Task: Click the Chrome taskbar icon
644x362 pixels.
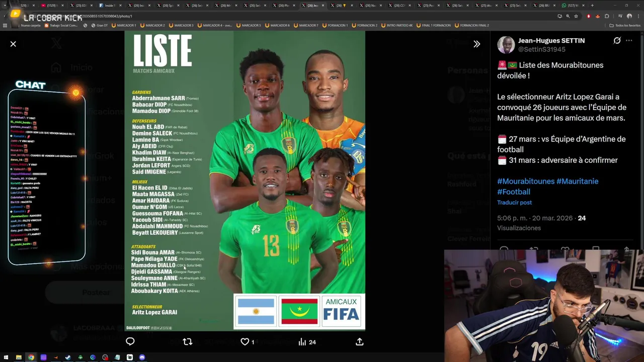Action: click(x=31, y=357)
